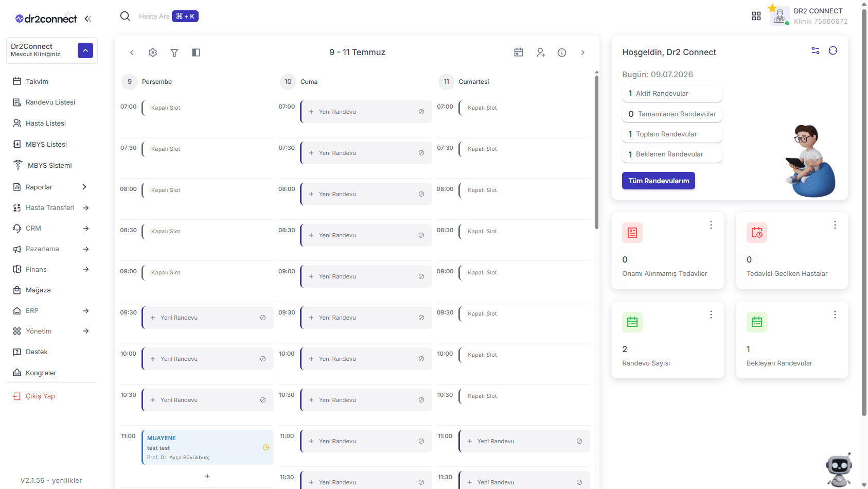Toggle the calendar side panel layout icon
Viewport: 868px width, 489px height.
(x=196, y=53)
